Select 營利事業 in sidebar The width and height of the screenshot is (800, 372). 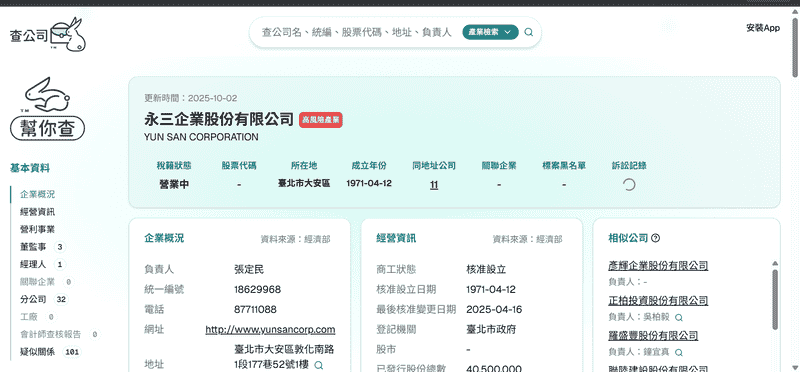click(37, 229)
